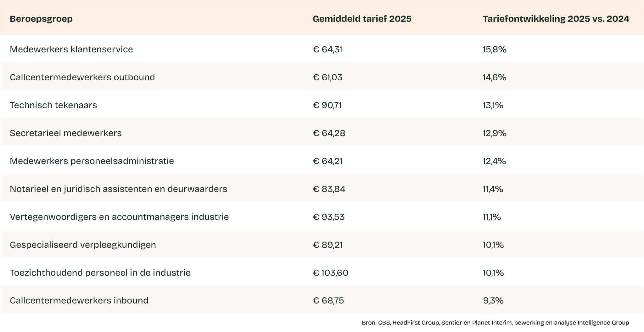Select the Gespecialiseerd verpleegkundigen row label

click(83, 245)
